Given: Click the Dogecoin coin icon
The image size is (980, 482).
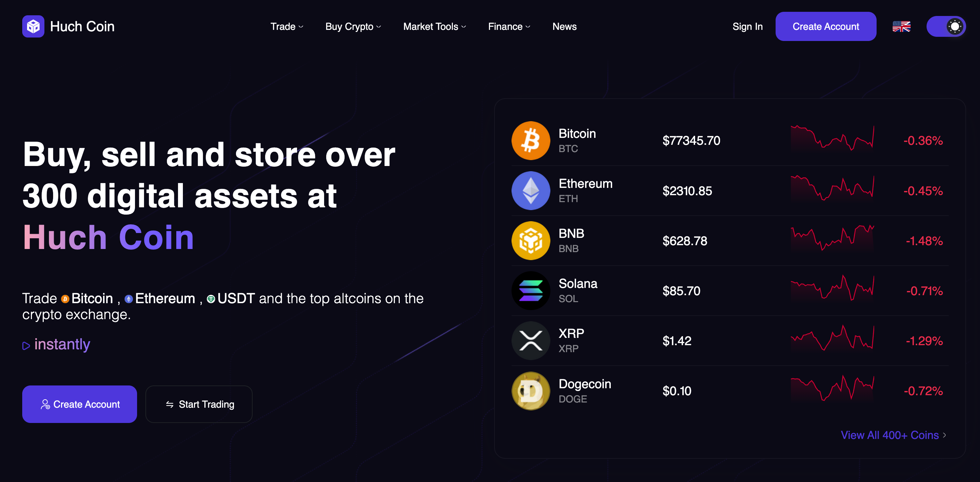Looking at the screenshot, I should pyautogui.click(x=530, y=391).
